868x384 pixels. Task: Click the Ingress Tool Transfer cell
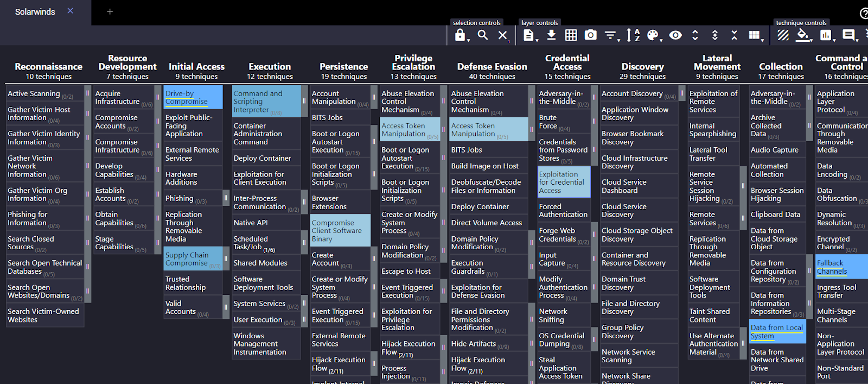tap(841, 291)
